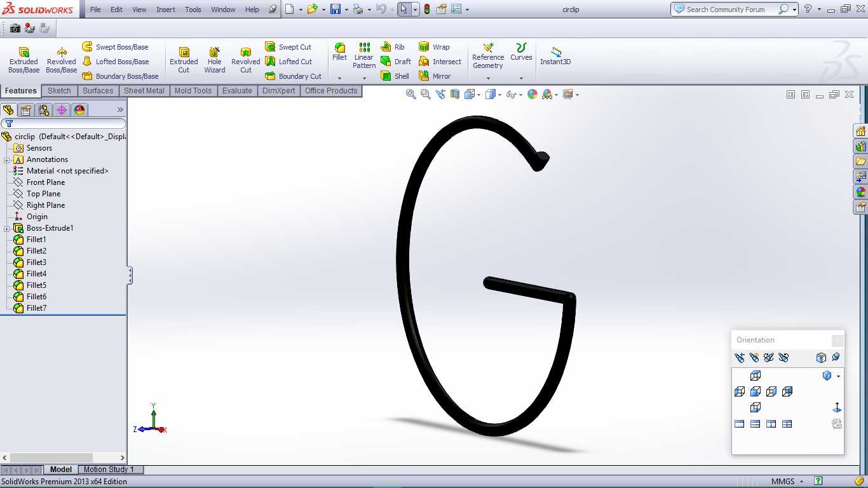Switch to the Sketch tab
The height and width of the screenshot is (488, 868).
(x=59, y=91)
